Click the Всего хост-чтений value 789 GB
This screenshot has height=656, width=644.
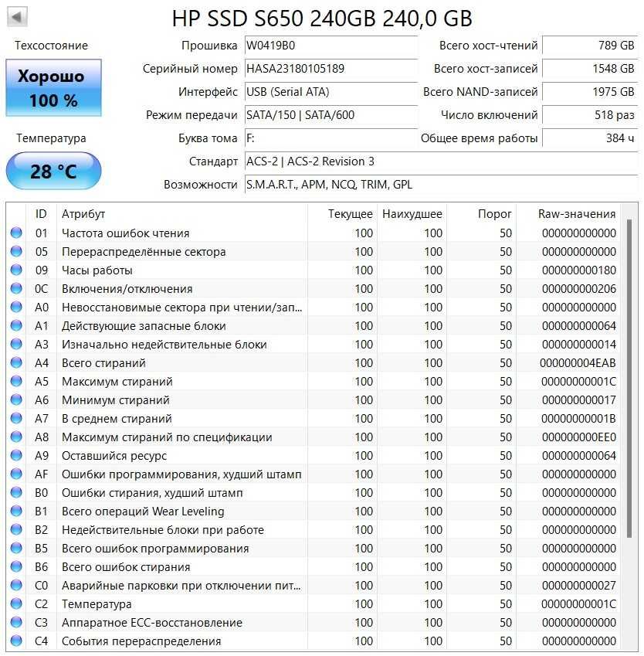pyautogui.click(x=590, y=45)
